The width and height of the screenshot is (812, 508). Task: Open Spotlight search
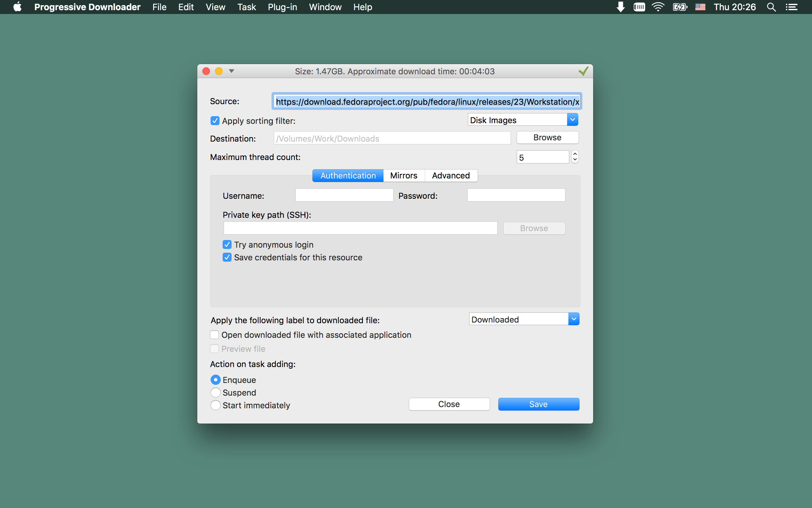point(771,7)
